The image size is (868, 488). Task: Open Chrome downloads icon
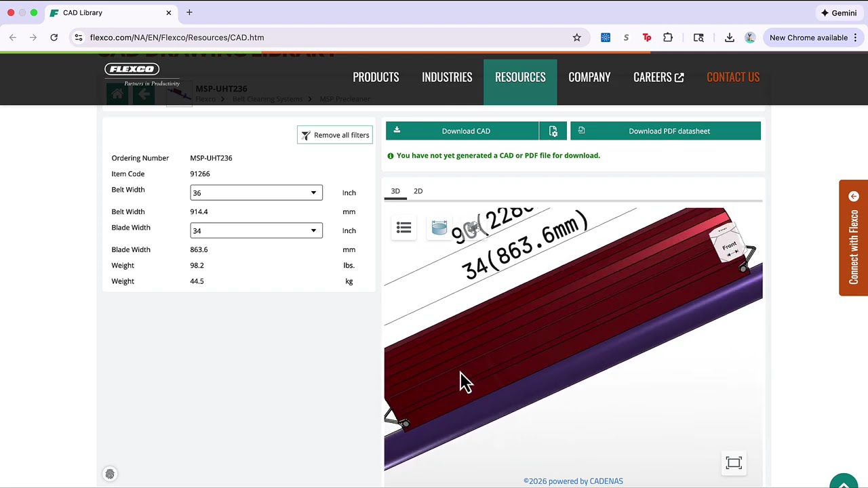[x=730, y=37]
